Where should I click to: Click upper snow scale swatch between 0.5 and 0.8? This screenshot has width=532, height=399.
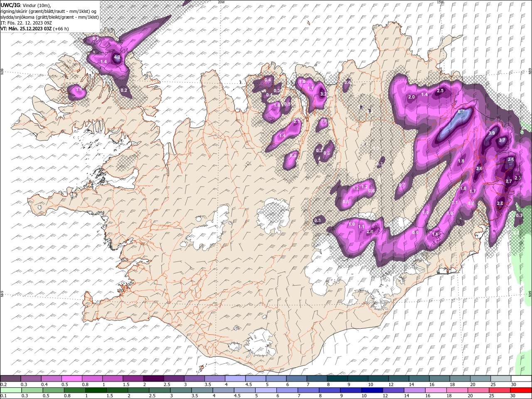click(x=71, y=379)
